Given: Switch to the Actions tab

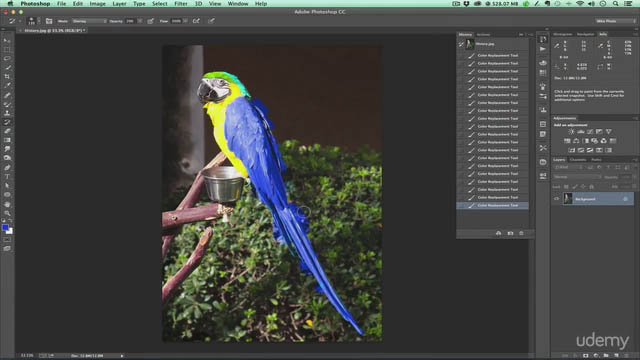Looking at the screenshot, I should tap(483, 35).
